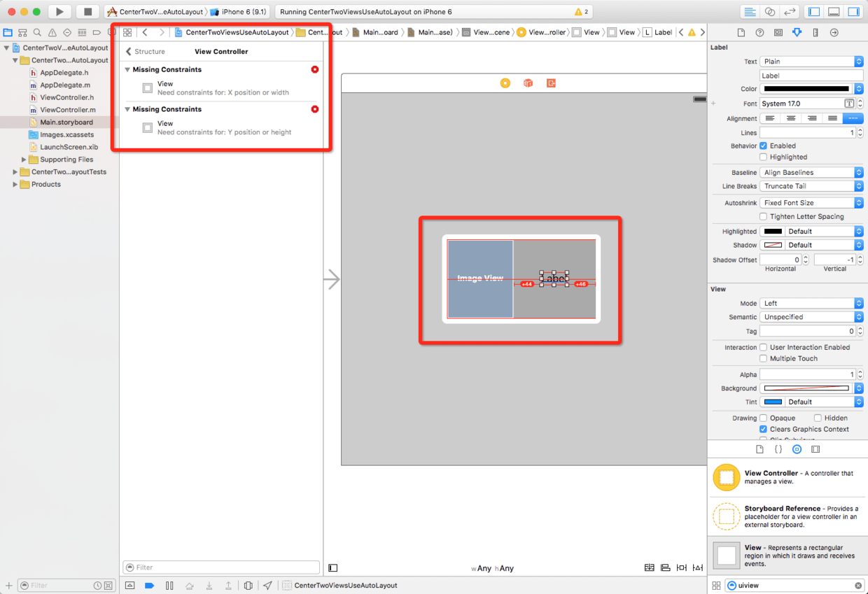Toggle the Debug area pane
This screenshot has width=868, height=594.
[834, 12]
